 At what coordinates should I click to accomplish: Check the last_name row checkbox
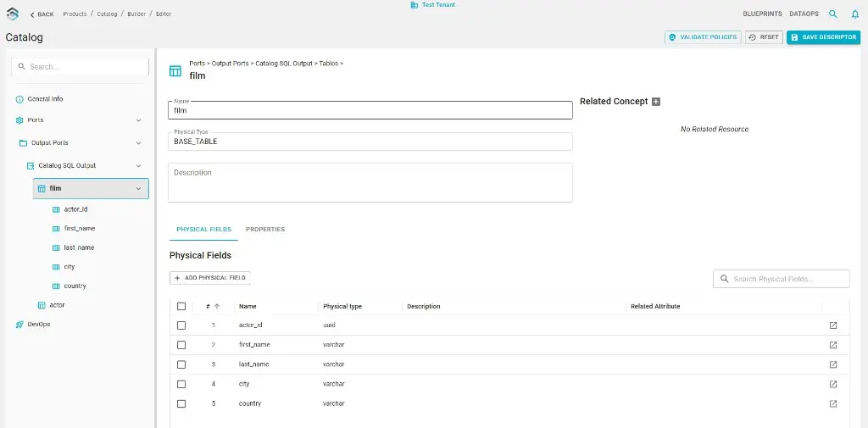click(181, 364)
